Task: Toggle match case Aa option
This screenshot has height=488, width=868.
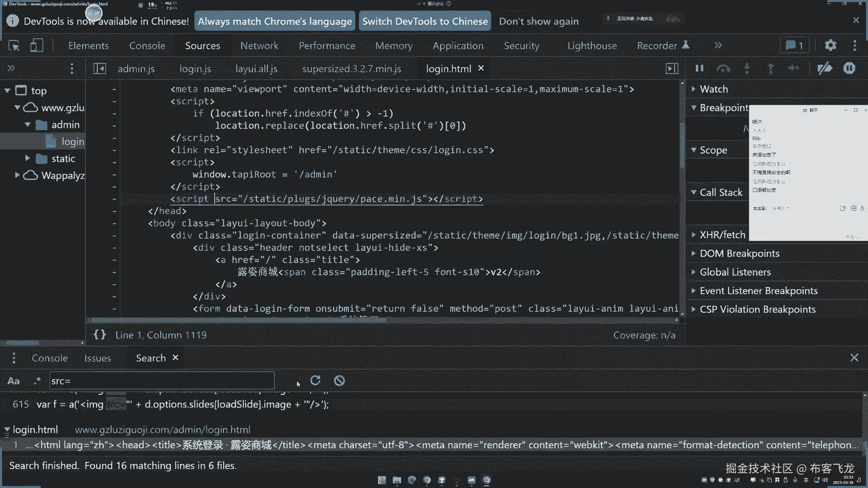Action: [x=14, y=381]
